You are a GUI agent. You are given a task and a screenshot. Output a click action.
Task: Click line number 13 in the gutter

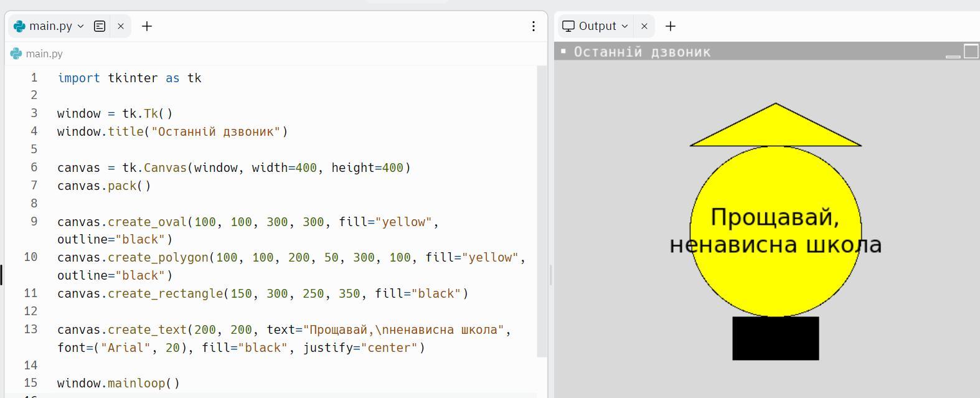coord(31,329)
